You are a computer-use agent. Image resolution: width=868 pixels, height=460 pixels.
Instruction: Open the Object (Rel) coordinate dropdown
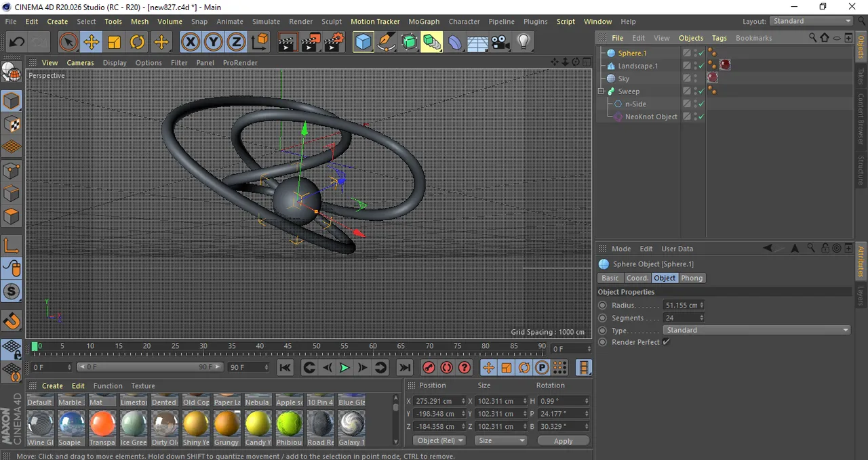(439, 440)
